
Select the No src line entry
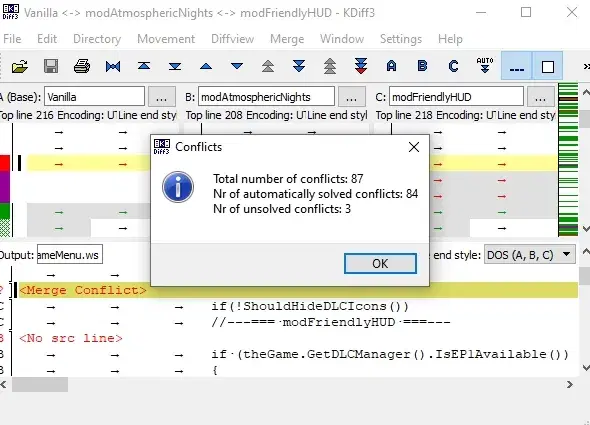[x=71, y=338]
